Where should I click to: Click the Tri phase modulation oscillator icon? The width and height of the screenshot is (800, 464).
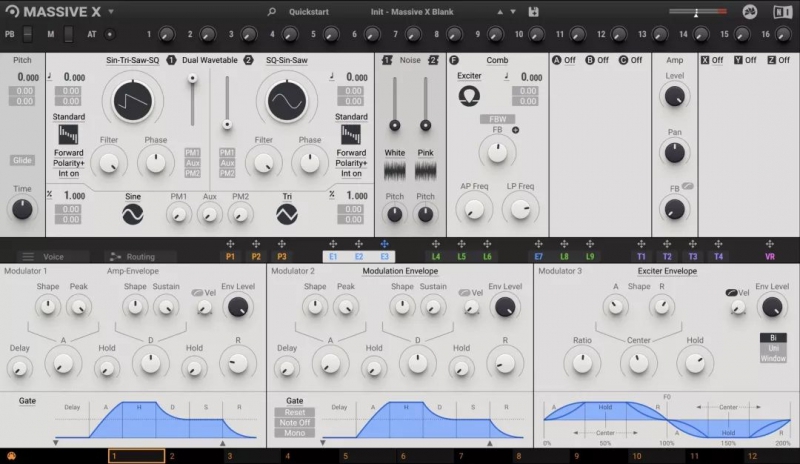pos(287,214)
